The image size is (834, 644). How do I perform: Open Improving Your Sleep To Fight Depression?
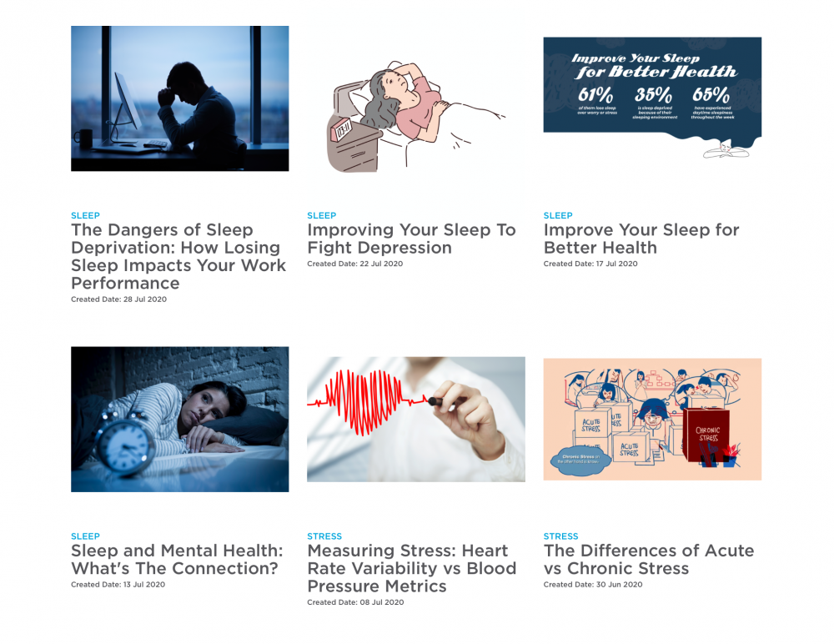tap(411, 239)
